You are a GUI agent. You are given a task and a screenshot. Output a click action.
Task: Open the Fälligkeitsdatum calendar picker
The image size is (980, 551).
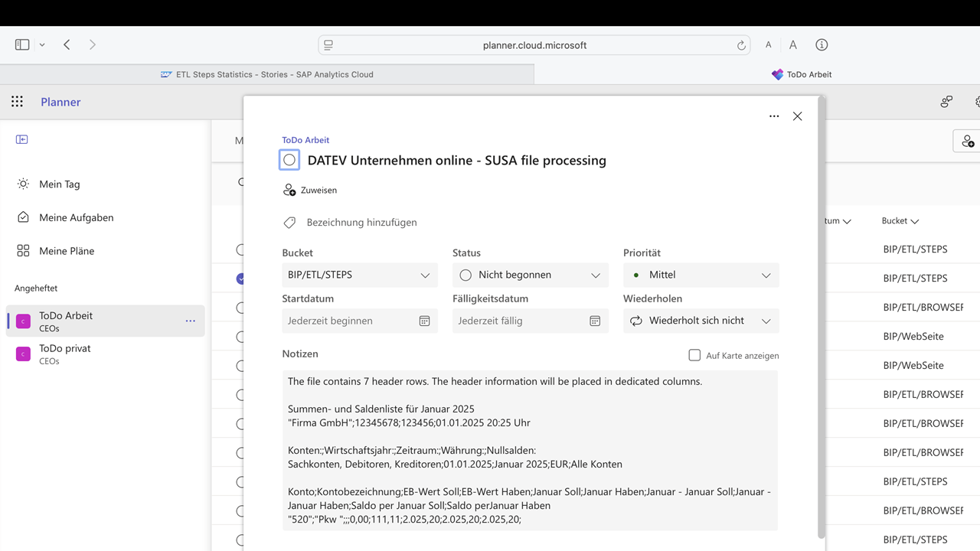(x=595, y=321)
